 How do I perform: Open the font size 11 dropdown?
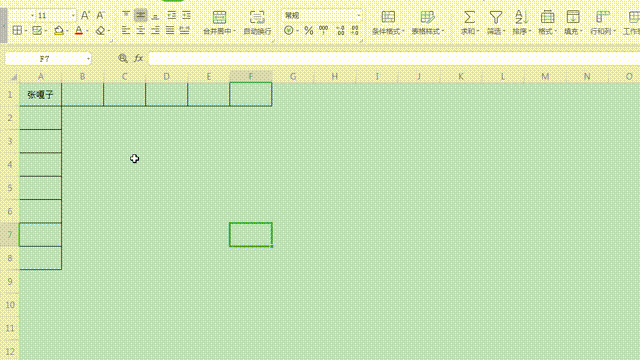(x=73, y=16)
